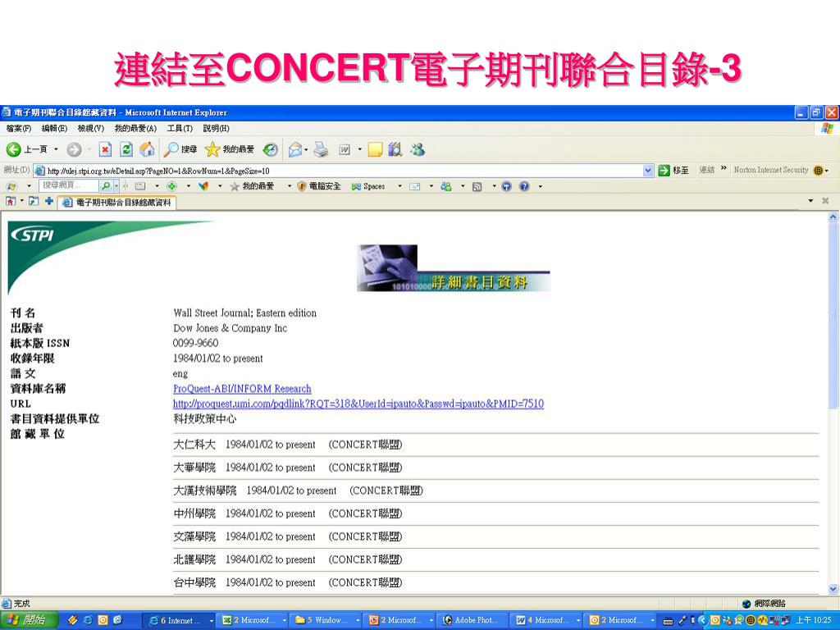Screen dimensions: 840x630
Task: Switch to Adobe Phot... taskbar item
Action: pos(472,620)
